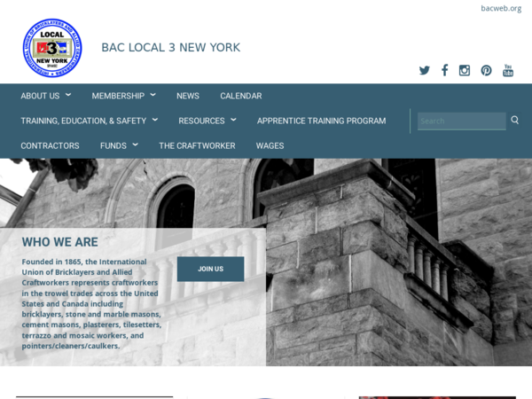Click the BAC Local 3 logo
Screen dimensions: 532x399
point(52,48)
